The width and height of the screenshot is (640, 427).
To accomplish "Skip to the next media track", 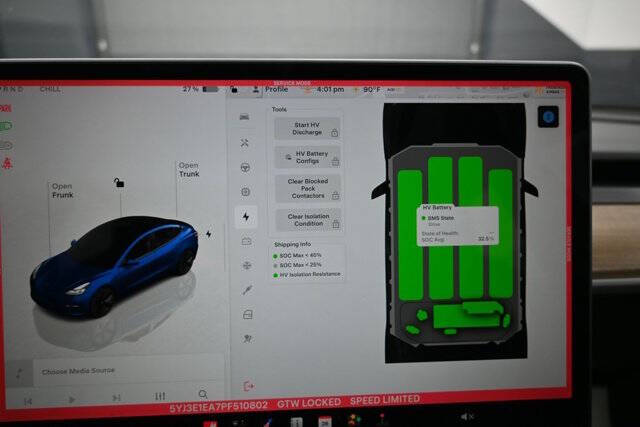I will pyautogui.click(x=116, y=398).
